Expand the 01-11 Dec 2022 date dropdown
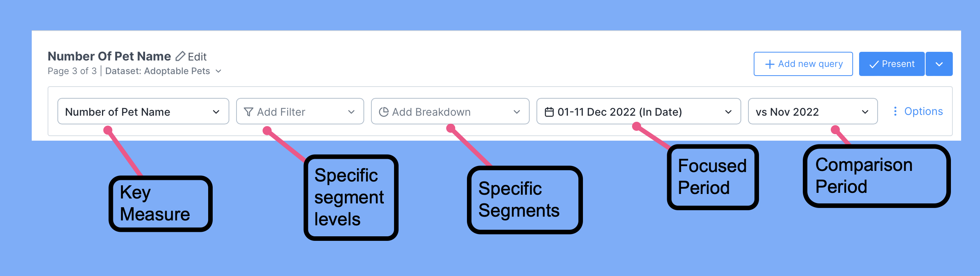 [728, 112]
